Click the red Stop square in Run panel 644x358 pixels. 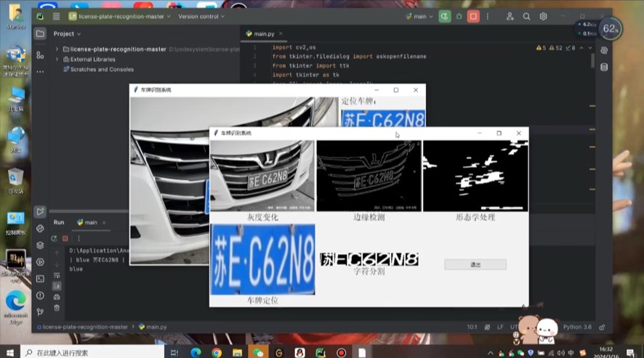click(x=65, y=238)
